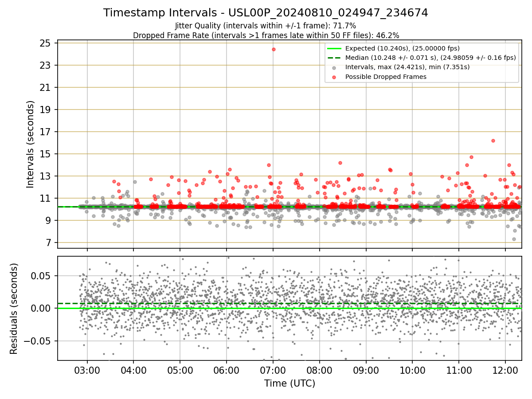Click the Dropped Frame Rate 46.2% subtitle

[x=266, y=35]
